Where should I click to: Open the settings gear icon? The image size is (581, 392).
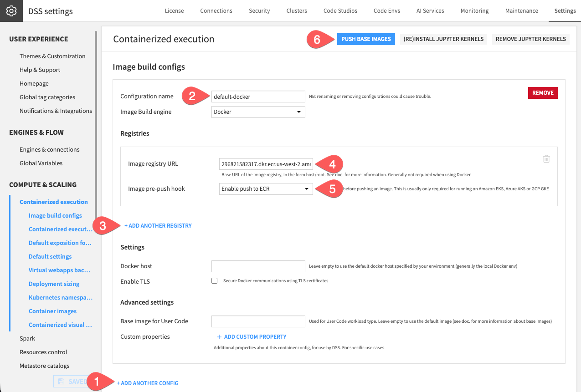(11, 11)
